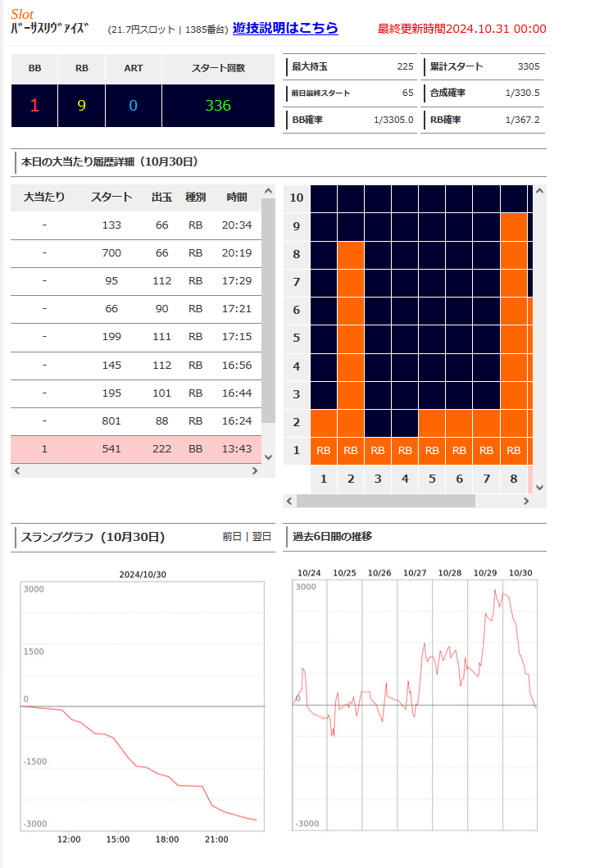Image resolution: width=595 pixels, height=868 pixels.
Task: Click up arrow of history table scrollbar
Action: [269, 191]
